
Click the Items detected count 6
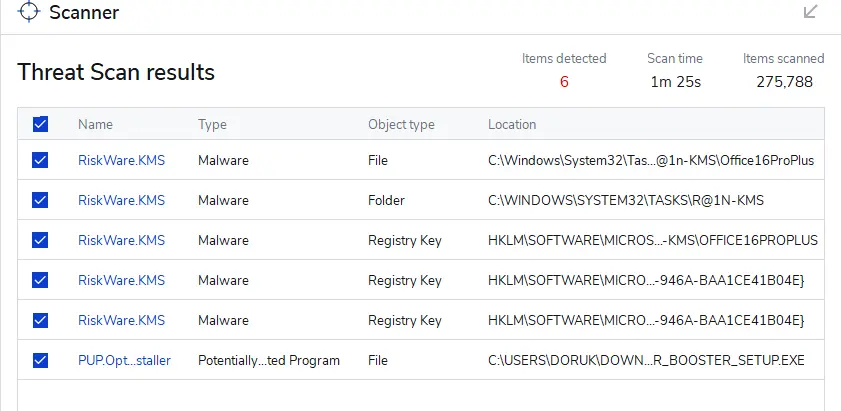click(x=564, y=82)
